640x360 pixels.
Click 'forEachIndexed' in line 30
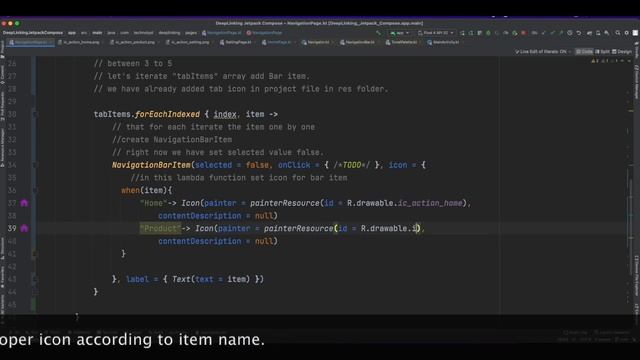pyautogui.click(x=167, y=114)
